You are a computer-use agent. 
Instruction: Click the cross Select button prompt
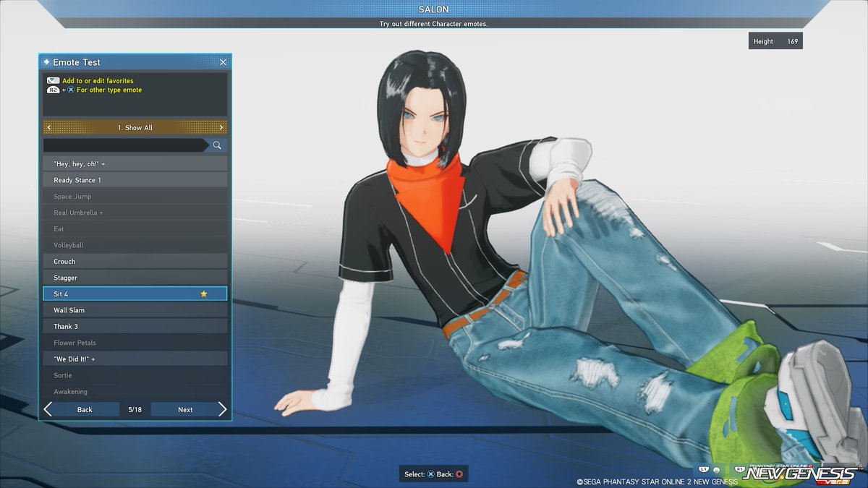coord(430,474)
